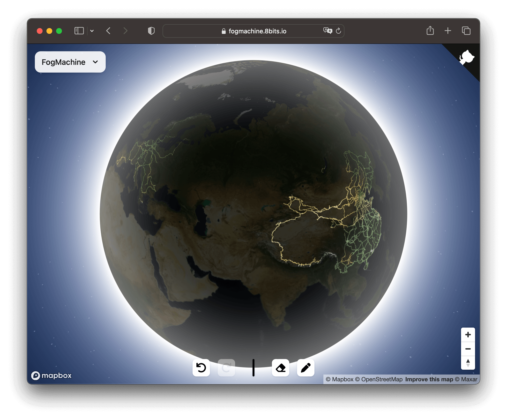Zoom in on the map
Screen dimensions: 507x420
pos(468,335)
